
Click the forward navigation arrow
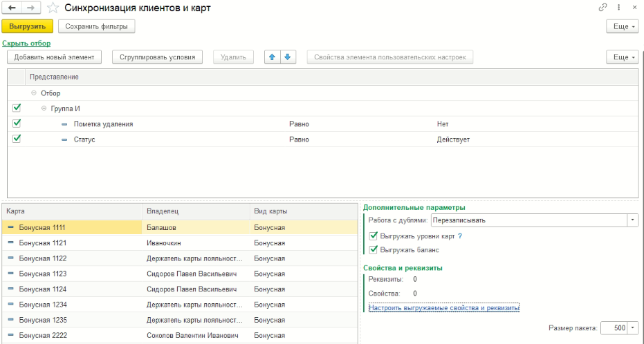pos(31,8)
